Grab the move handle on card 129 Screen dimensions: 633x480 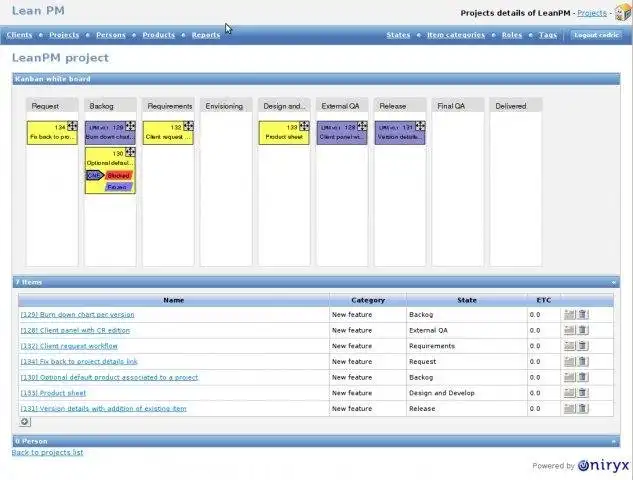(130, 126)
